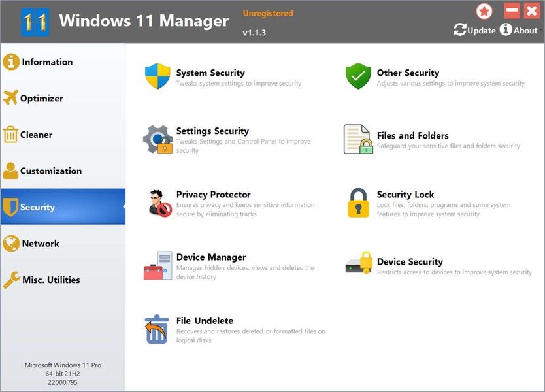
Task: Open Device Security drive-lock icon
Action: pyautogui.click(x=359, y=265)
